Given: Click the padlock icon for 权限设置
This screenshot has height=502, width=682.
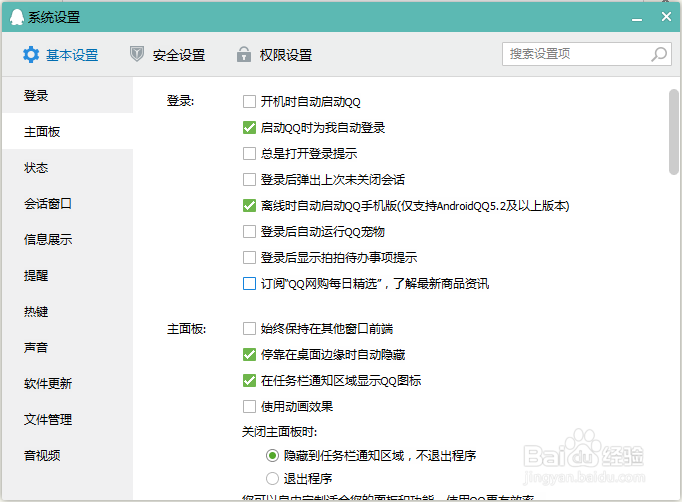Looking at the screenshot, I should click(244, 54).
